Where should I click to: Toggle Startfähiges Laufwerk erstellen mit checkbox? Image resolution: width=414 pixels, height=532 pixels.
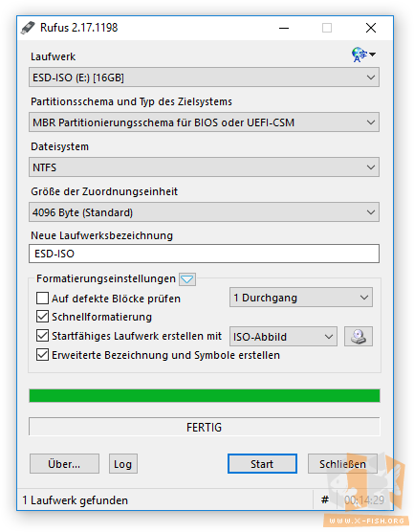pyautogui.click(x=42, y=336)
